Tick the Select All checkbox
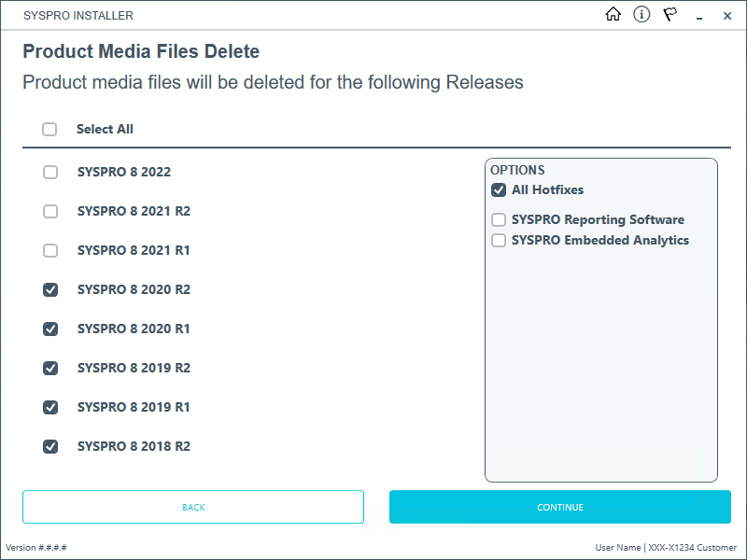747x560 pixels. coord(49,130)
